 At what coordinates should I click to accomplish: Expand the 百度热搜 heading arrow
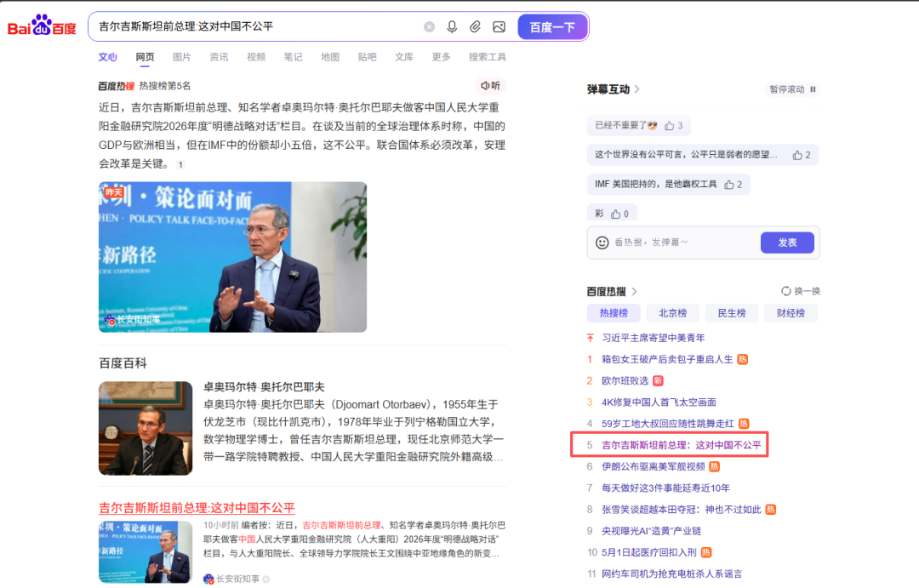click(634, 291)
